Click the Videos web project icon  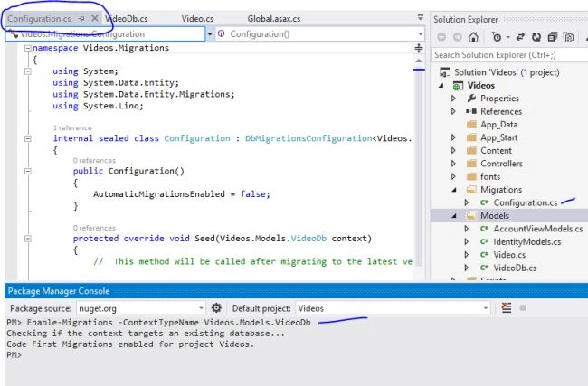point(458,86)
